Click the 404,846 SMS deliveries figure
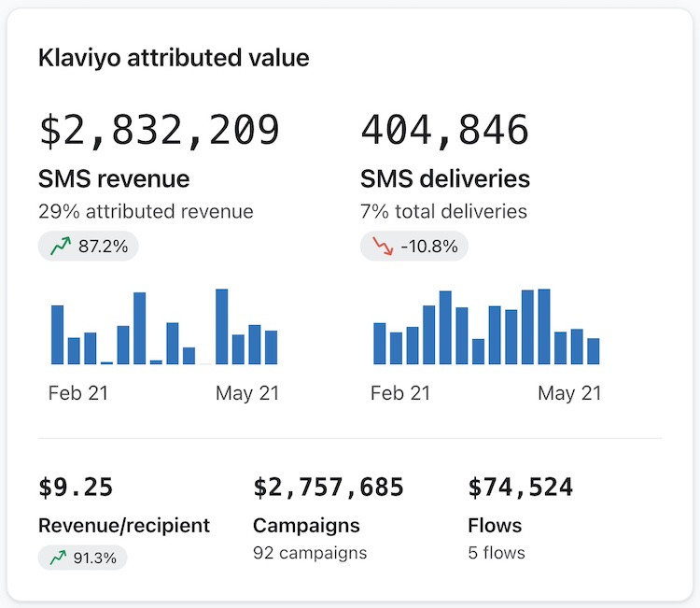700x608 pixels. point(444,130)
